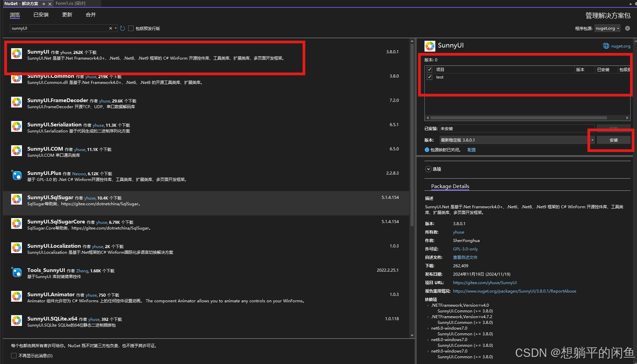637x364 pixels.
Task: Open the gitee.com project URL link
Action: tap(485, 283)
